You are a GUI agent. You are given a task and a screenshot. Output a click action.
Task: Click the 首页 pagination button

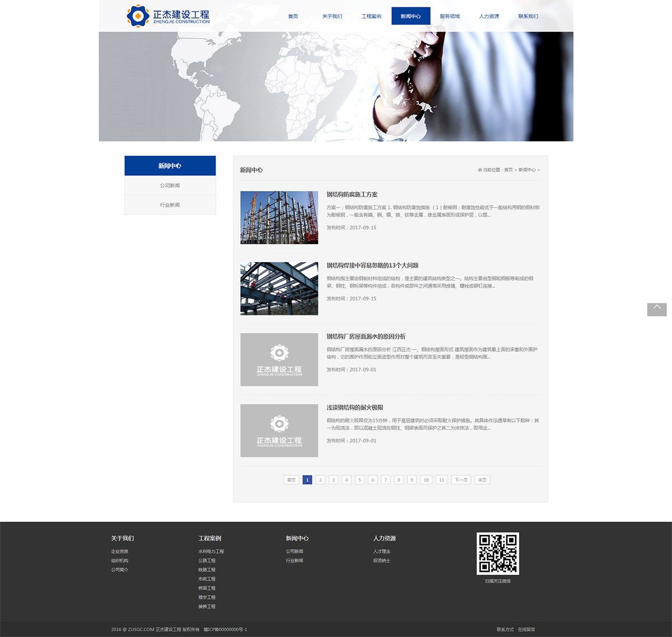click(x=291, y=480)
